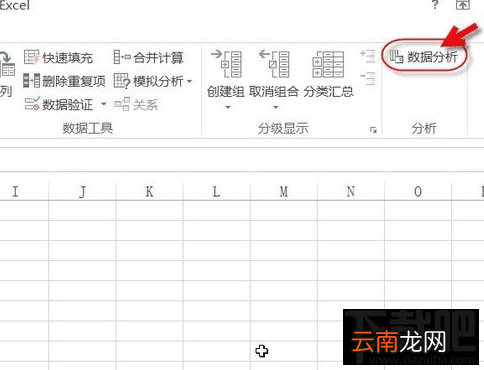This screenshot has height=370, width=484.
Task: Click the hide detail icon in 分级显示
Action: coord(368,79)
